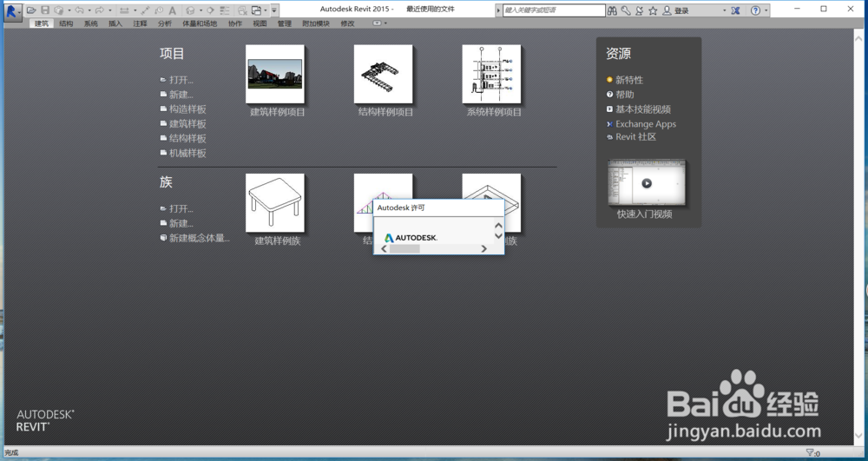This screenshot has height=461, width=868.
Task: Expand the Undo history dropdown arrow
Action: click(89, 10)
